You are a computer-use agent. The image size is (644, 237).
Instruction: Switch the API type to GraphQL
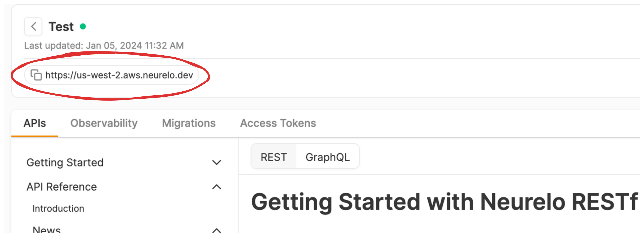327,157
